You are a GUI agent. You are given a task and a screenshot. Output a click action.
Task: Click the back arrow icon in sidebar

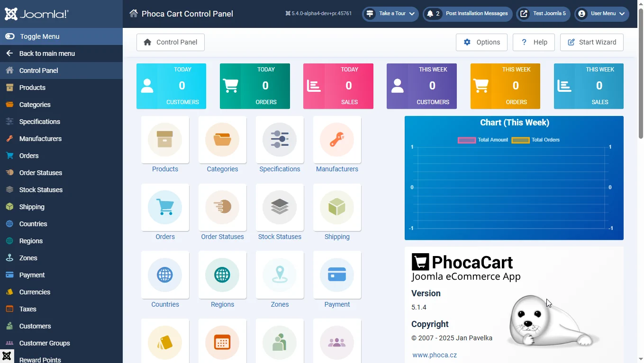pos(9,53)
